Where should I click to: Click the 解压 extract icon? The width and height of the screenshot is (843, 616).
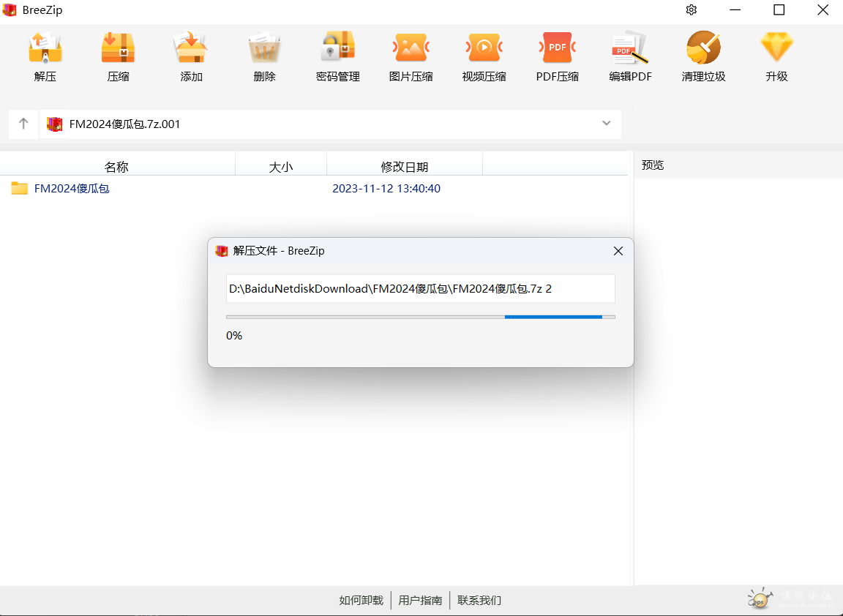click(x=45, y=48)
